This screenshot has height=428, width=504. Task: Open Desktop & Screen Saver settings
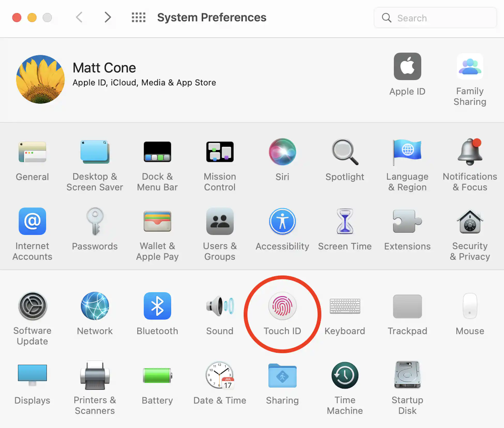tap(95, 152)
